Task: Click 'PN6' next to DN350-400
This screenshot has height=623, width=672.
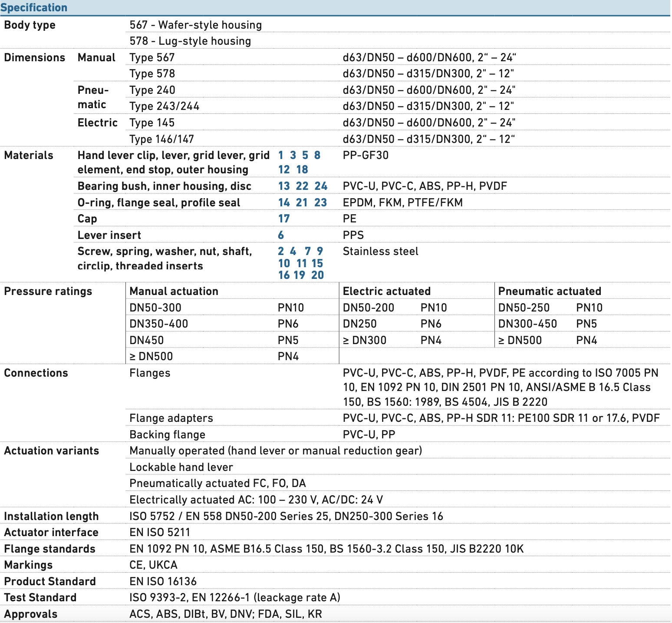Action: (288, 324)
